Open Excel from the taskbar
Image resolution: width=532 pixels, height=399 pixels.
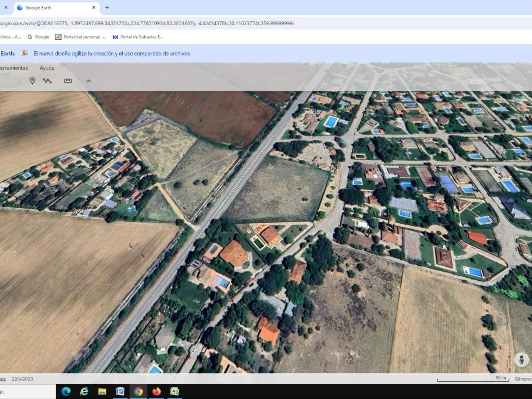174,392
